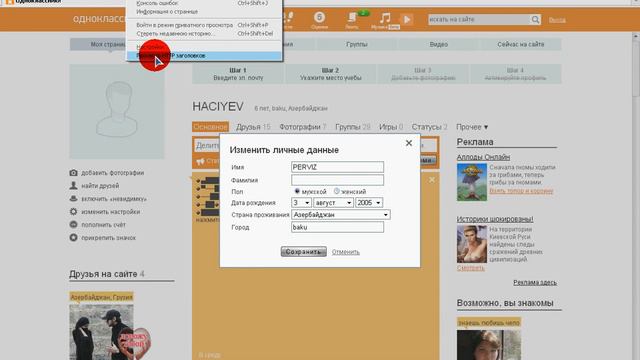Click the music play button in the header
The image size is (640, 360).
coord(407,19)
